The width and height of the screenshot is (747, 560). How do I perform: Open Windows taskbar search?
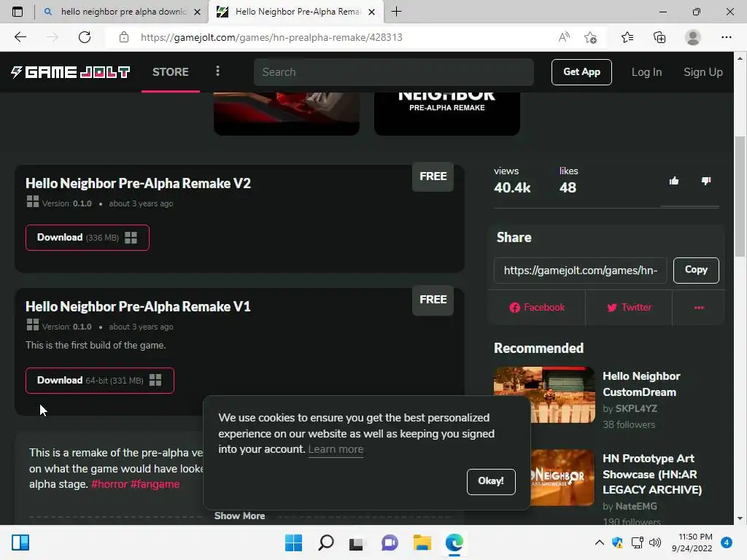pyautogui.click(x=326, y=542)
